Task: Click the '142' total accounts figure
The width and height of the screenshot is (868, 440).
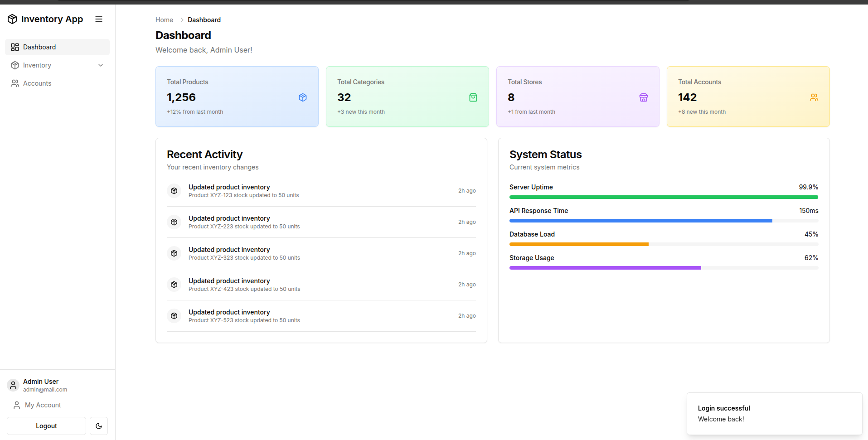Action: point(687,97)
